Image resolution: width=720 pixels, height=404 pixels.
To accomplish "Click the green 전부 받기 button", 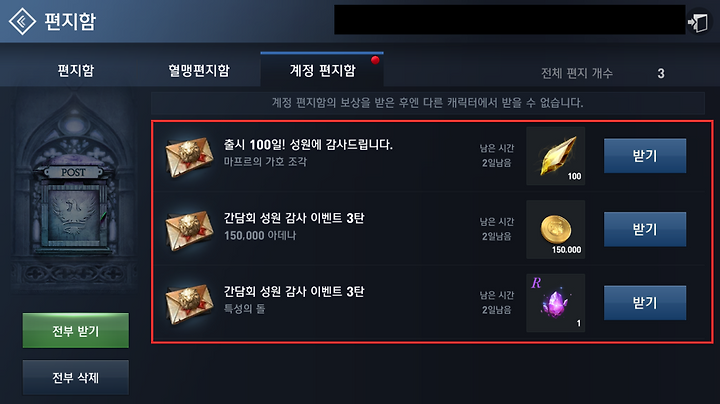I will point(76,331).
